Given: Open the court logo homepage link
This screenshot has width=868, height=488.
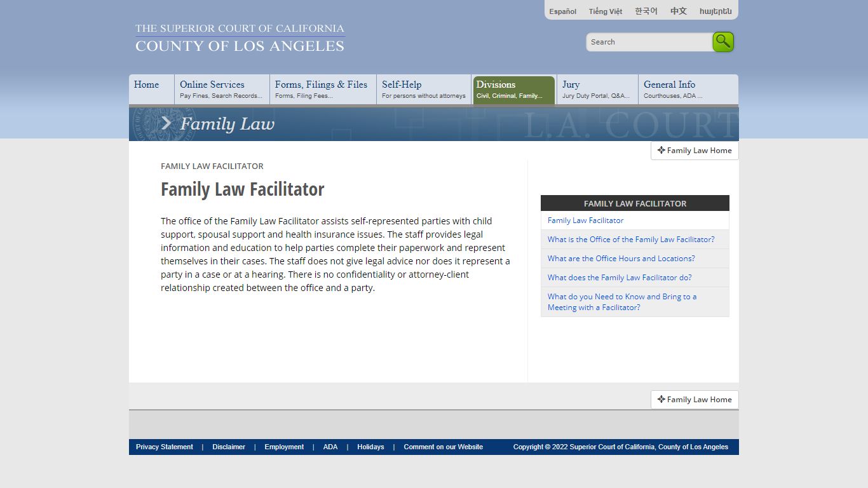Looking at the screenshot, I should click(x=240, y=37).
